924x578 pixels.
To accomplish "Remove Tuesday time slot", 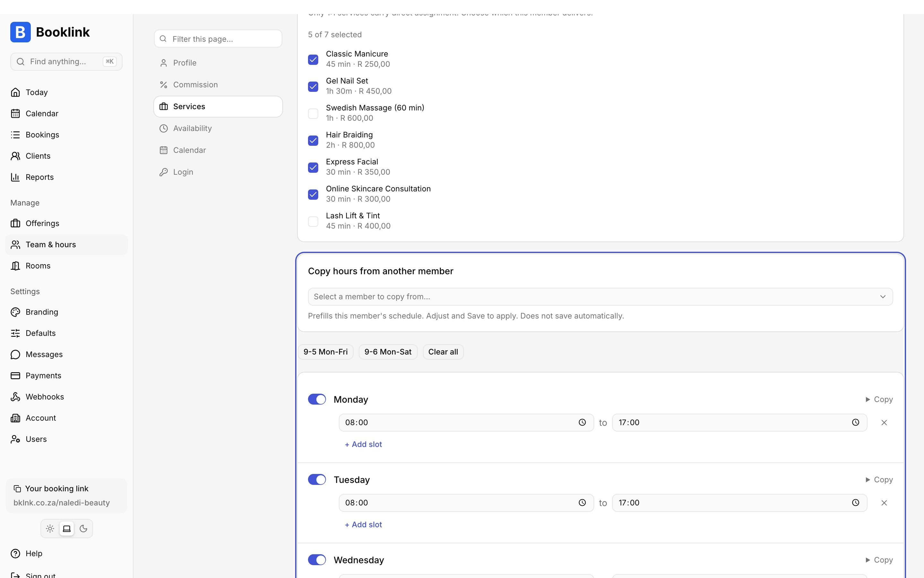I will tap(884, 503).
